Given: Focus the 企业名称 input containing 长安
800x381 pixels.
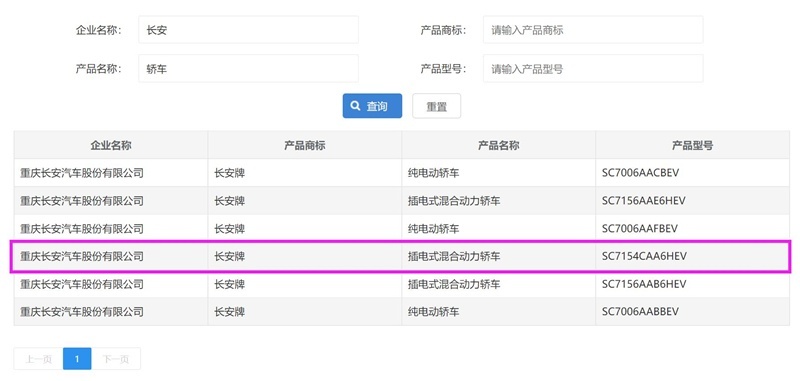Looking at the screenshot, I should pyautogui.click(x=248, y=30).
